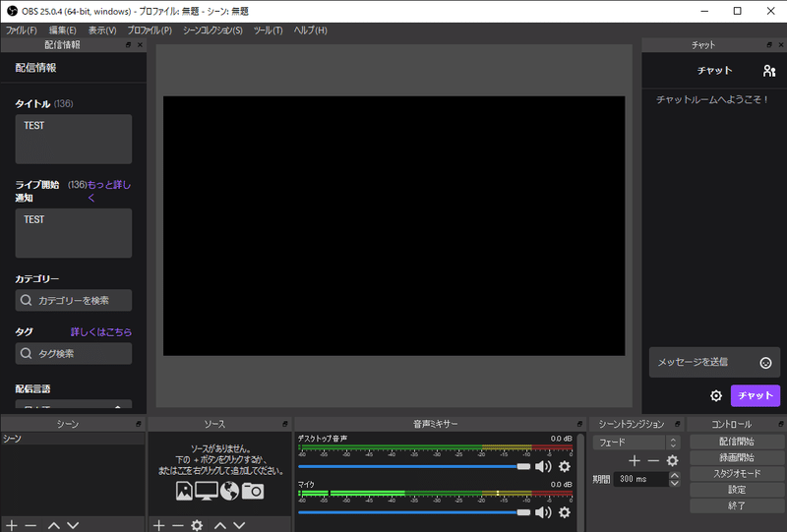The image size is (787, 532).
Task: Open the emoji picker in chat
Action: (765, 363)
